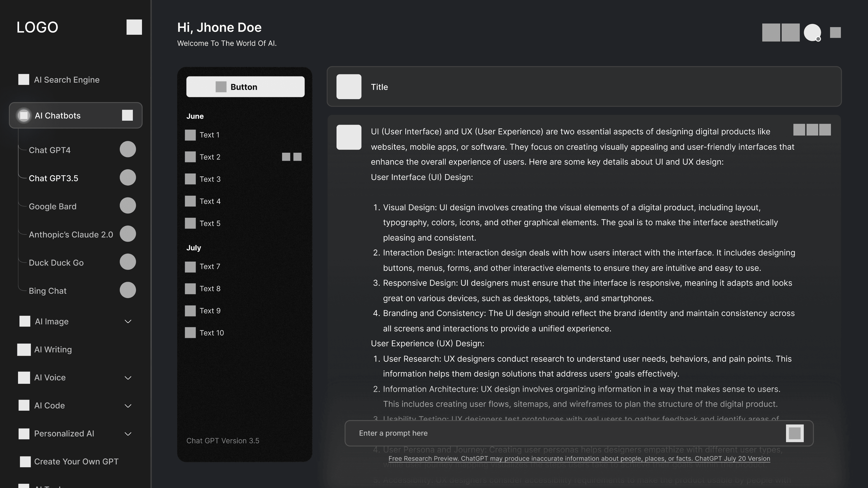Click the square icon next to LOGO

point(134,27)
